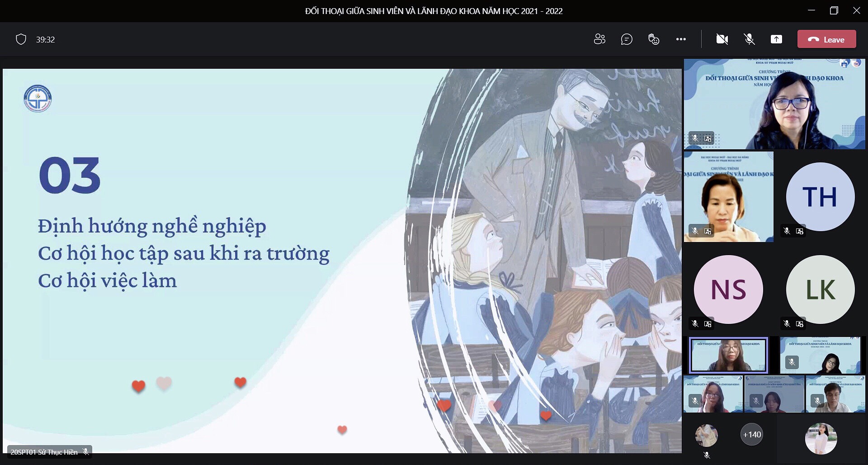Screen dimensions: 868x465
Task: Click the pin icon on TH tile
Action: coord(800,231)
